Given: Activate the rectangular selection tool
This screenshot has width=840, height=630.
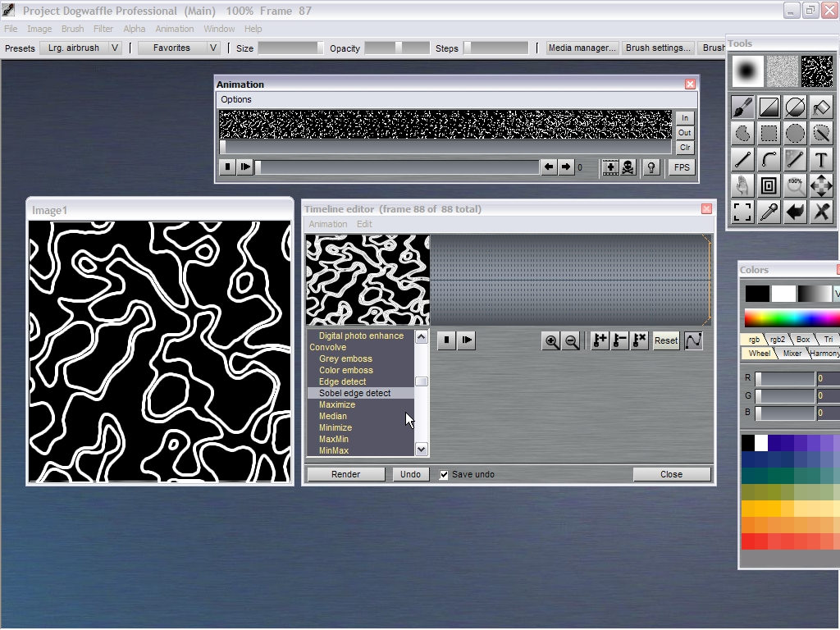Looking at the screenshot, I should (769, 134).
